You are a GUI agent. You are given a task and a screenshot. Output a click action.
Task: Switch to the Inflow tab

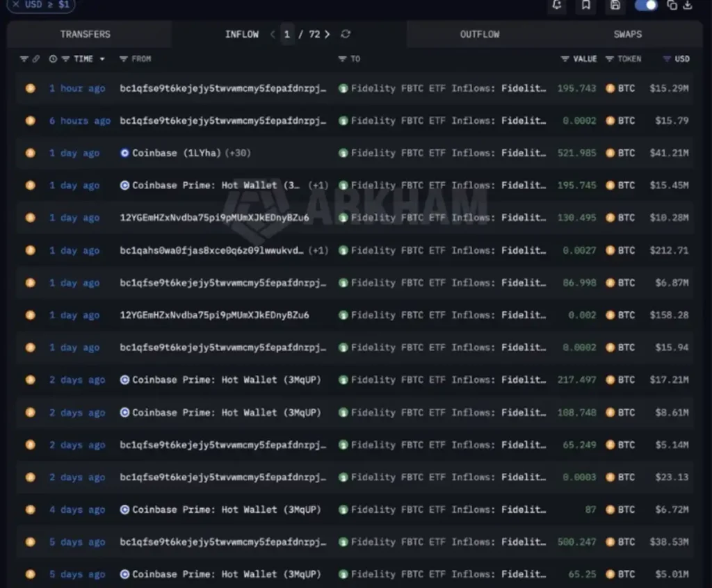point(241,34)
